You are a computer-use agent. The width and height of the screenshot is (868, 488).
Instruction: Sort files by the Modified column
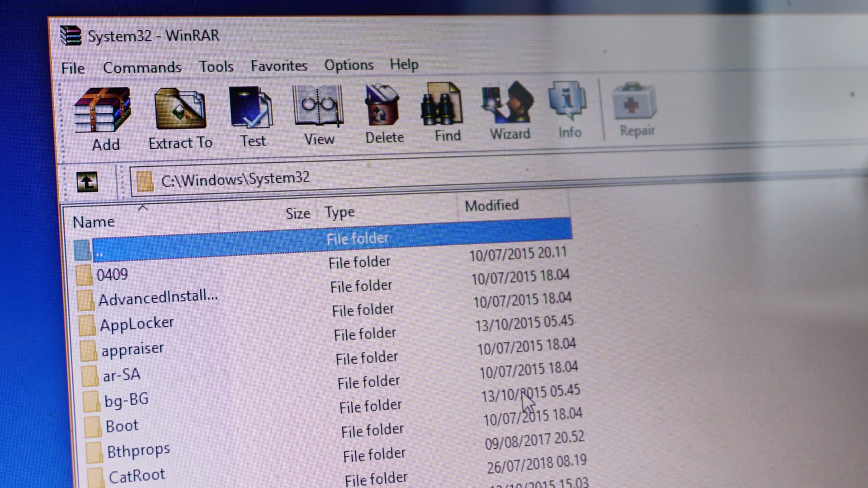[491, 206]
